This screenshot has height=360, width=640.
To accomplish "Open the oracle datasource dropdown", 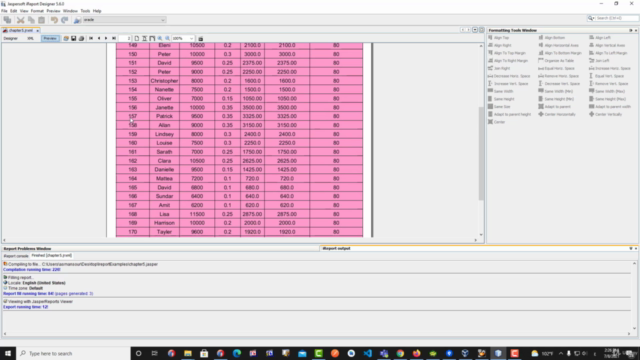I will pos(124,20).
